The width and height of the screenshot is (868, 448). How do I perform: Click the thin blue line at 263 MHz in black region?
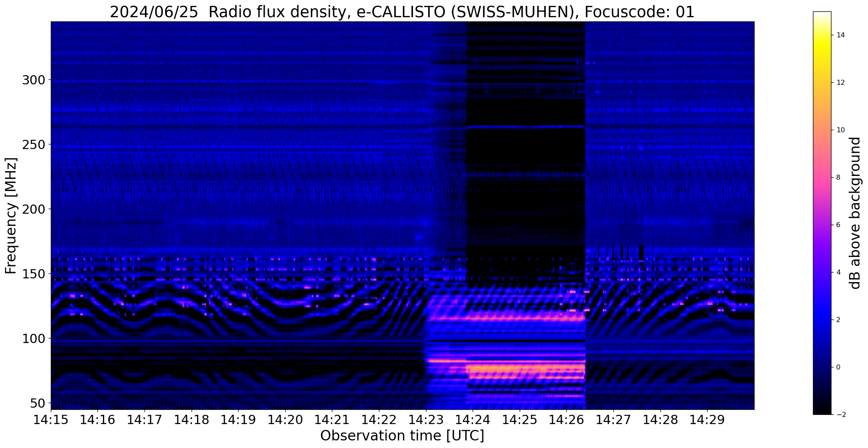(x=525, y=127)
